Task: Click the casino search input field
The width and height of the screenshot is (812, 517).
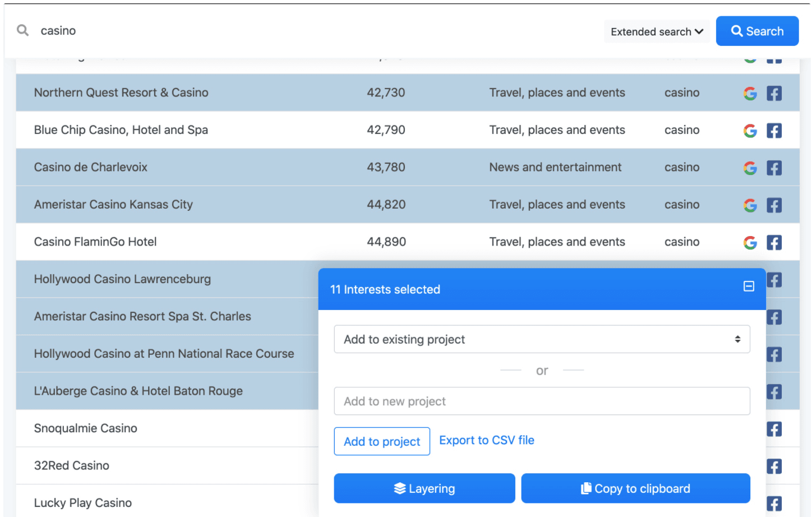Action: coord(314,31)
